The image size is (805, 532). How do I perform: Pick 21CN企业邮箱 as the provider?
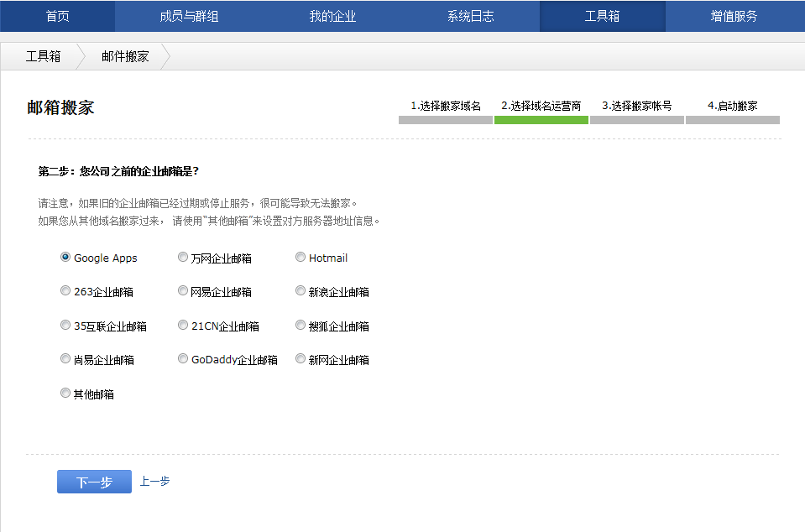pos(183,326)
